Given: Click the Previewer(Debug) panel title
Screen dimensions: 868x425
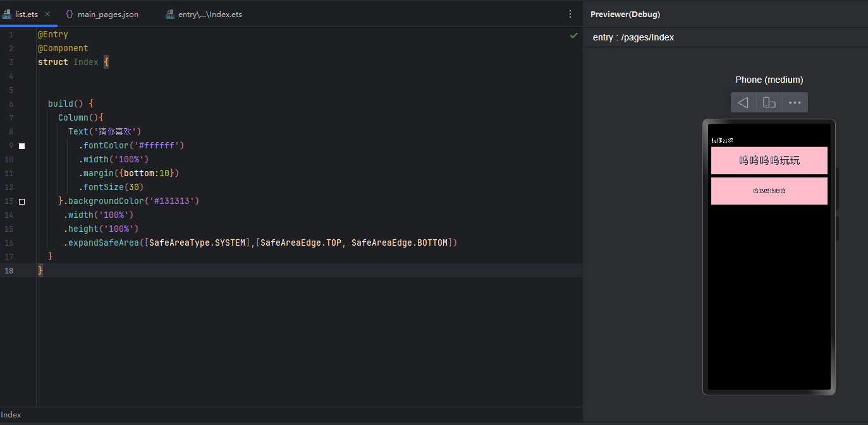Looking at the screenshot, I should [625, 15].
